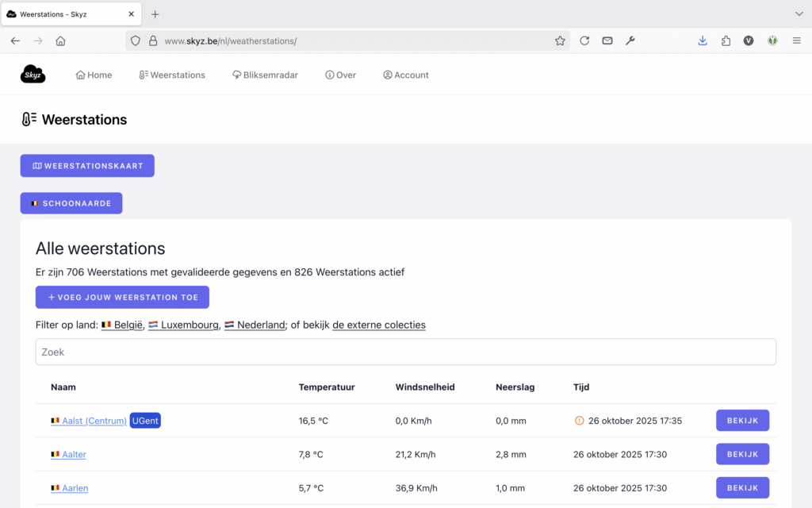Image resolution: width=812 pixels, height=508 pixels.
Task: Open the browser downloads panel
Action: coord(703,40)
